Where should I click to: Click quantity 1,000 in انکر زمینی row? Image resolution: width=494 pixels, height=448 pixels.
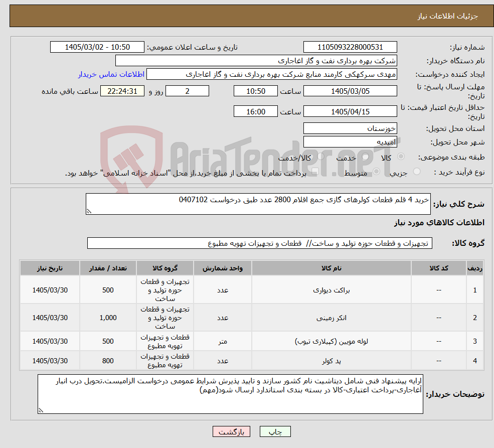pyautogui.click(x=108, y=318)
